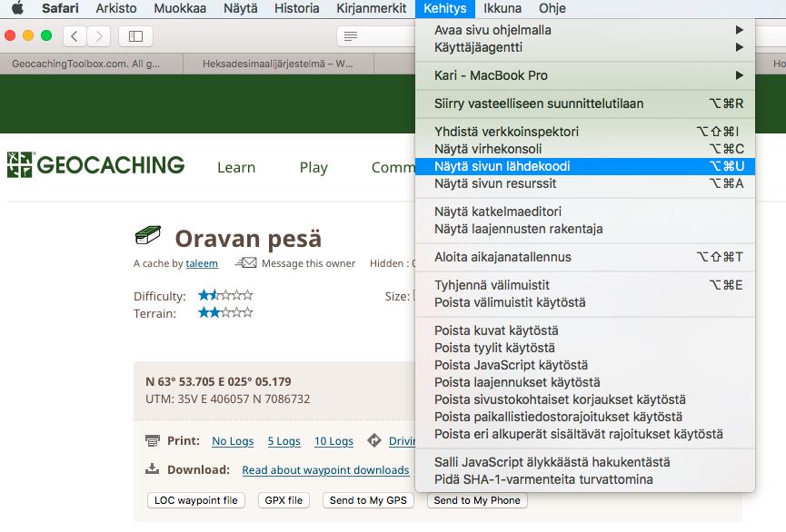Screen dimensions: 786x532
Task: Open the Historia menu
Action: 297,8
